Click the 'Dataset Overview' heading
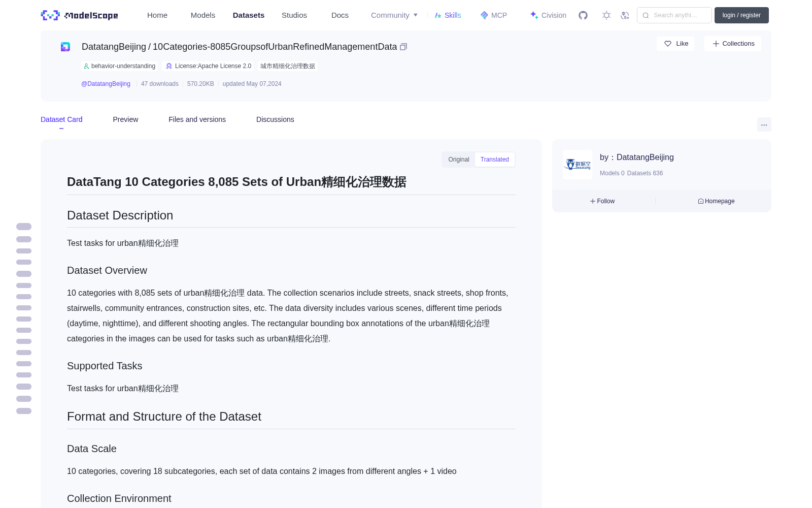The height and width of the screenshot is (508, 812). point(107,270)
